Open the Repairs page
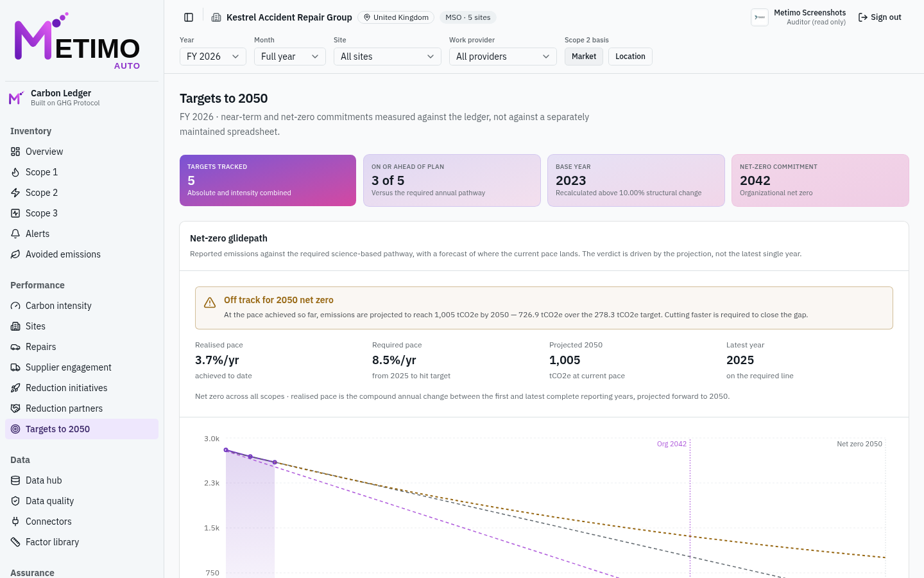 (x=81, y=347)
